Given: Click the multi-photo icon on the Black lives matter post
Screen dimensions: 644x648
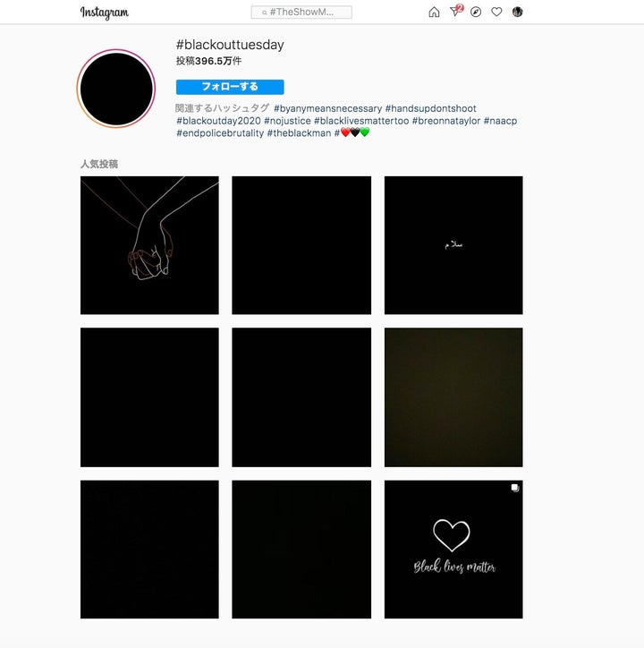Looking at the screenshot, I should coord(514,488).
